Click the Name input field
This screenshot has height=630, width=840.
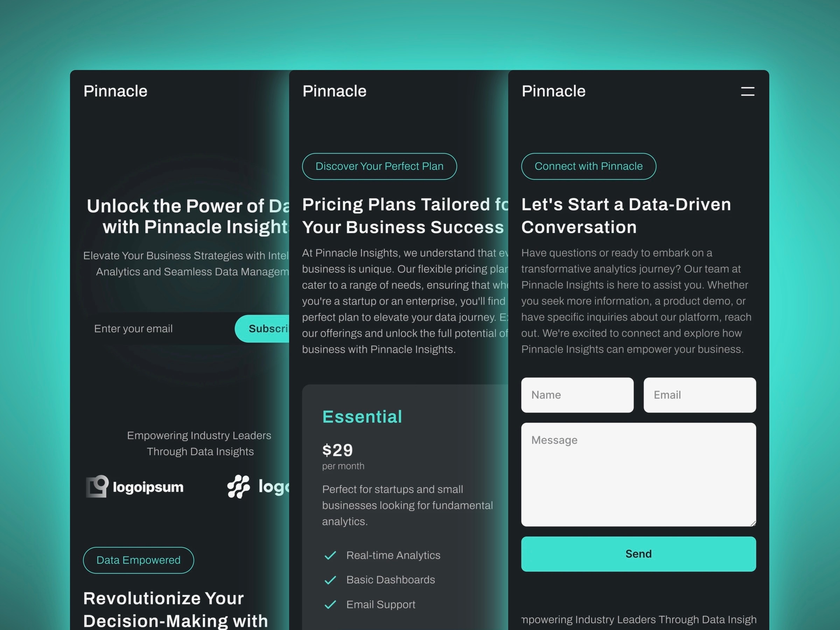click(x=577, y=395)
